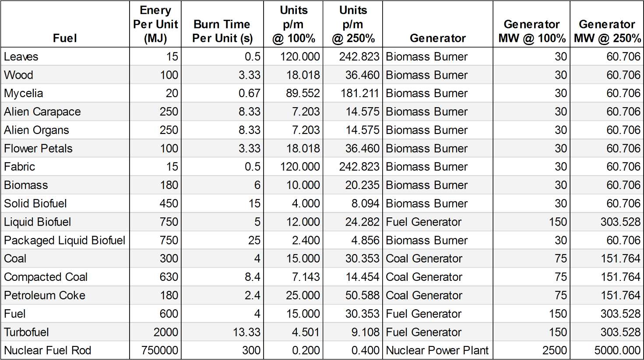Viewport: 644px width, 360px height.
Task: Select the 'Nuclear Power Plant' generator cell
Action: 437,350
